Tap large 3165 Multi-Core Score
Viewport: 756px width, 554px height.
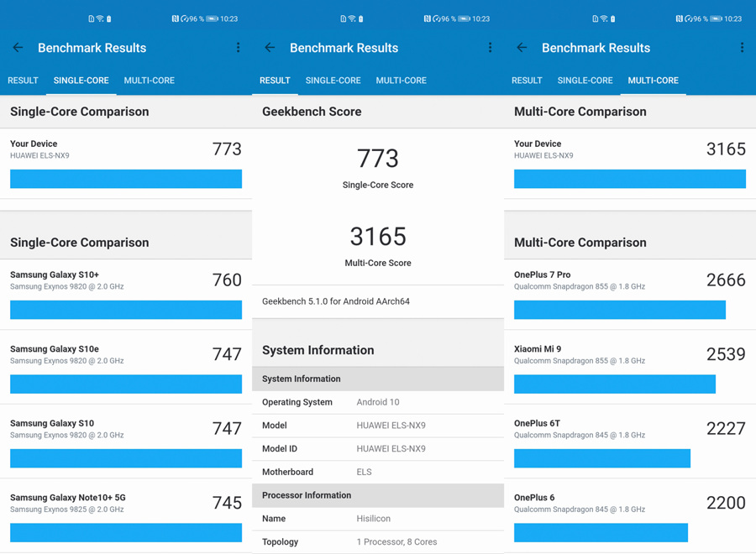tap(378, 237)
